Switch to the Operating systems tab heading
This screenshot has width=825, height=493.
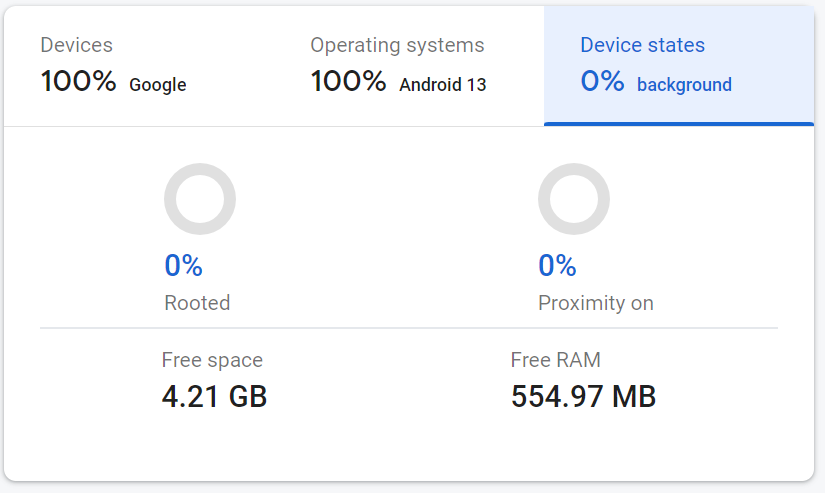click(397, 45)
